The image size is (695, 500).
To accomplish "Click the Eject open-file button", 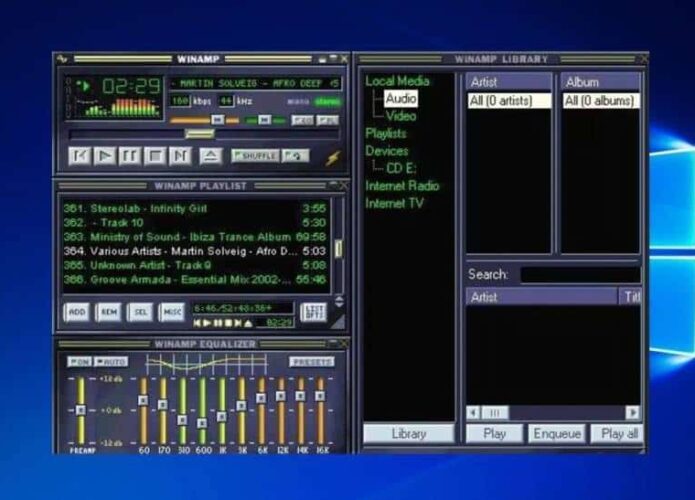I will pyautogui.click(x=210, y=156).
